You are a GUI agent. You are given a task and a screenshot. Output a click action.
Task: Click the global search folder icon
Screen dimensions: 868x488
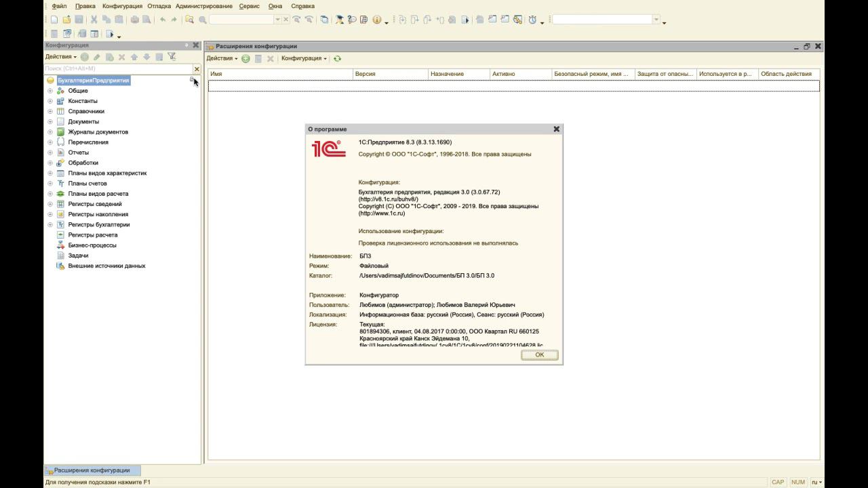(x=189, y=20)
